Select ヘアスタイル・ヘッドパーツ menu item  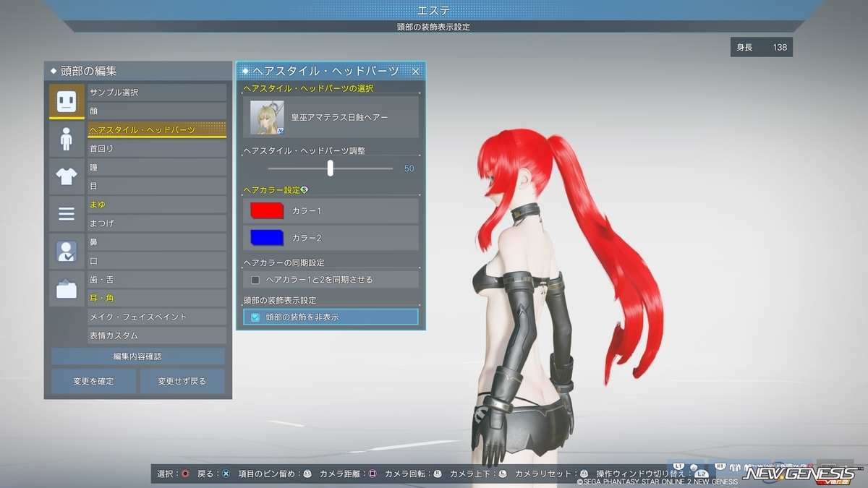tap(157, 130)
